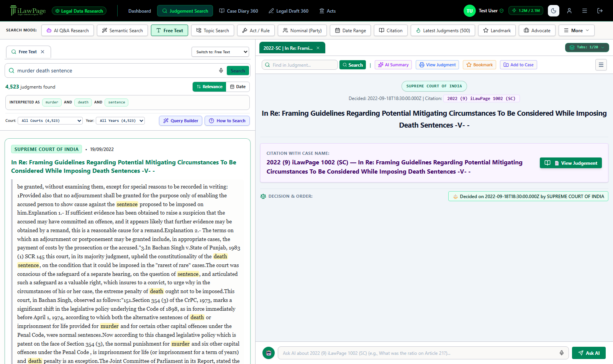Open user profile icon in header
This screenshot has width=613, height=364.
point(569,11)
